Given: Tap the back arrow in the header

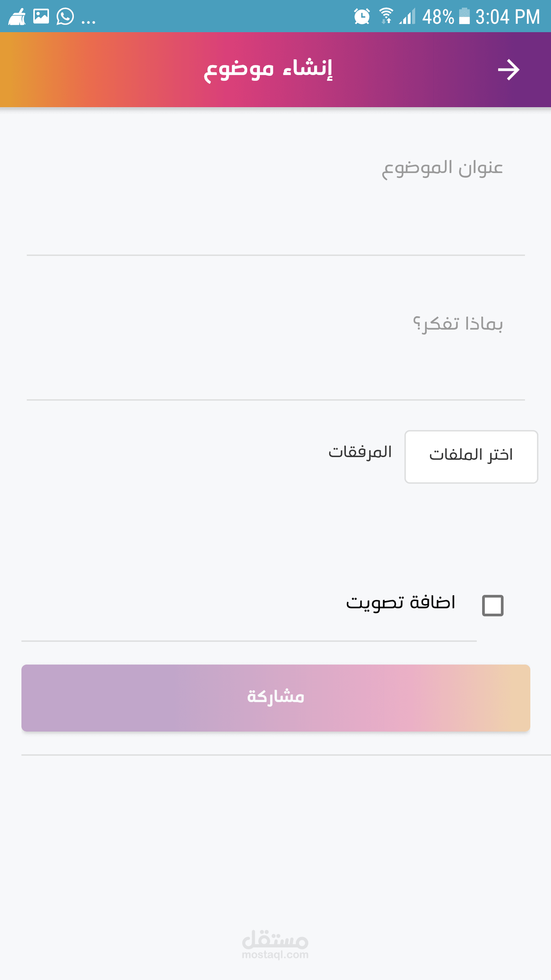Looking at the screenshot, I should [508, 70].
